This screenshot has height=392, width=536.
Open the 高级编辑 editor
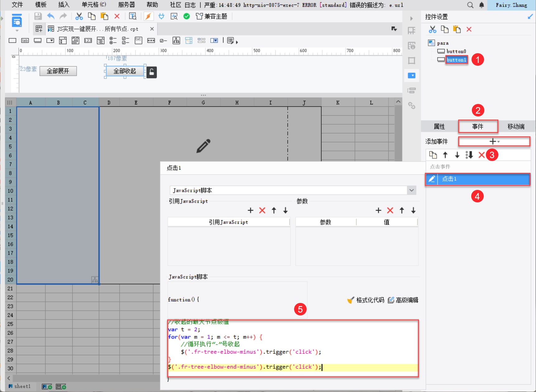coord(403,300)
